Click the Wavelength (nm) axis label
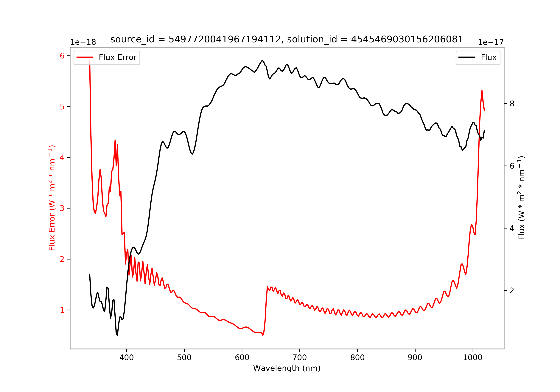Viewport: 560px width, 392px height. (287, 368)
